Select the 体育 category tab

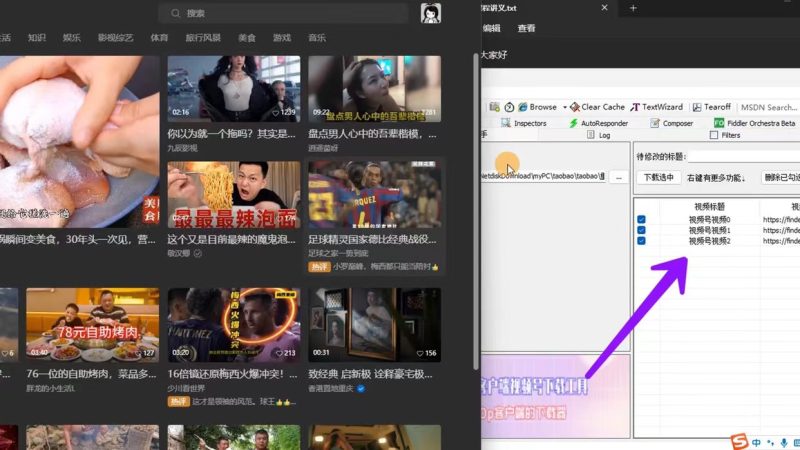(x=159, y=38)
